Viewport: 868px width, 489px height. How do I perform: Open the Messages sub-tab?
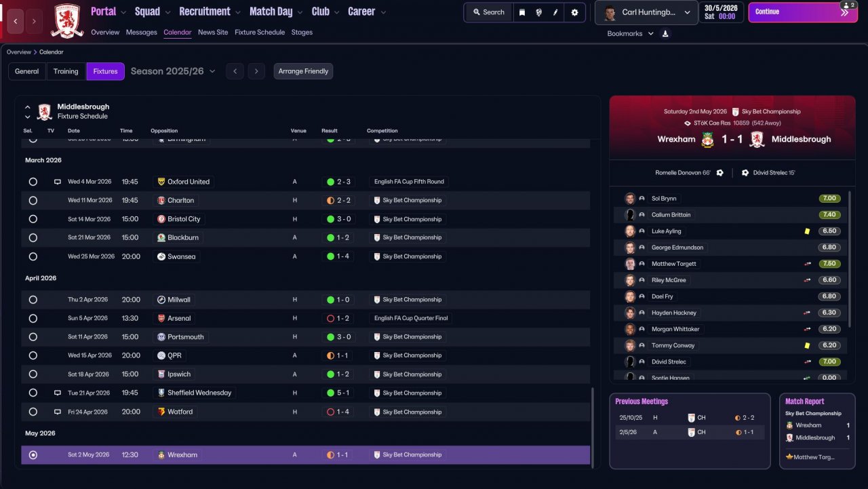point(141,32)
